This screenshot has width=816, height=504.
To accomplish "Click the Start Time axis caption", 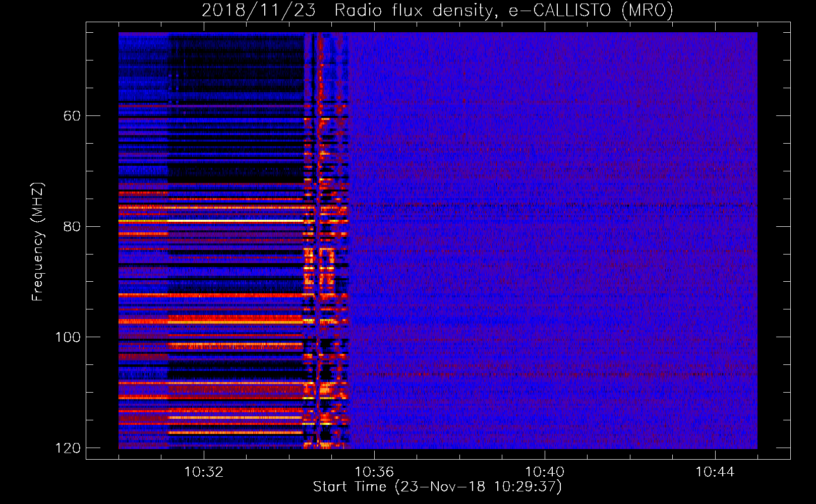I will click(x=437, y=487).
